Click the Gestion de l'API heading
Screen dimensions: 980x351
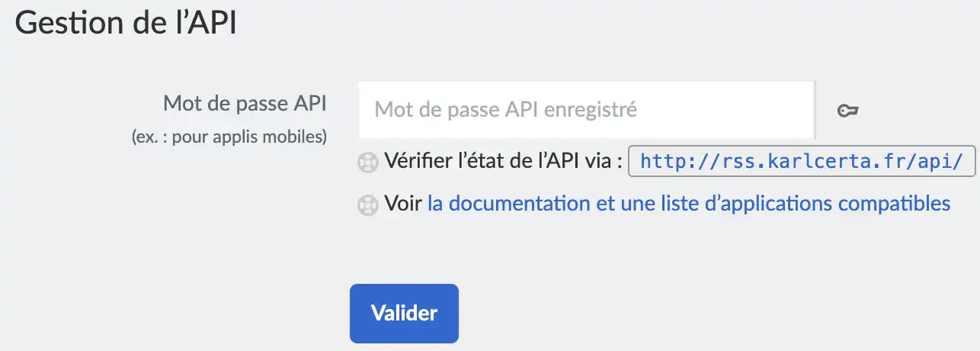tap(127, 23)
